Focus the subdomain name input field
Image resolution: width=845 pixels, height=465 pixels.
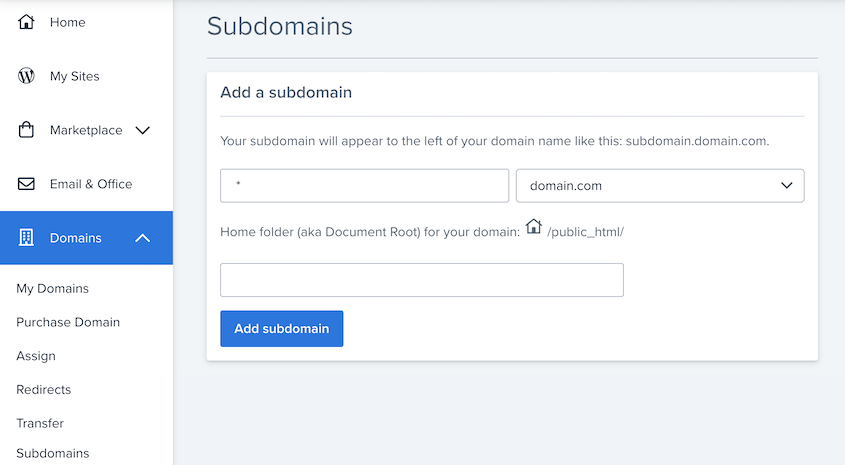coord(364,186)
